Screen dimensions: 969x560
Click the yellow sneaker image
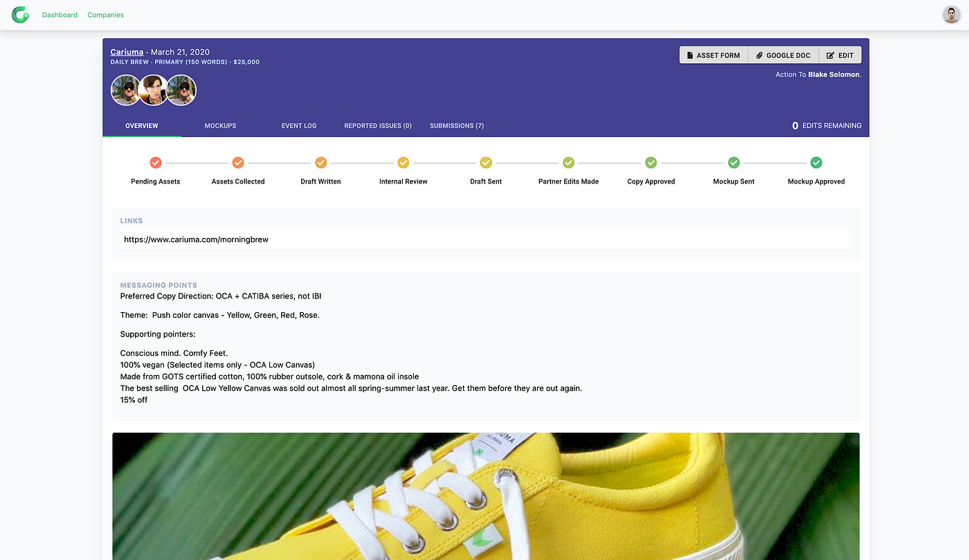click(486, 496)
